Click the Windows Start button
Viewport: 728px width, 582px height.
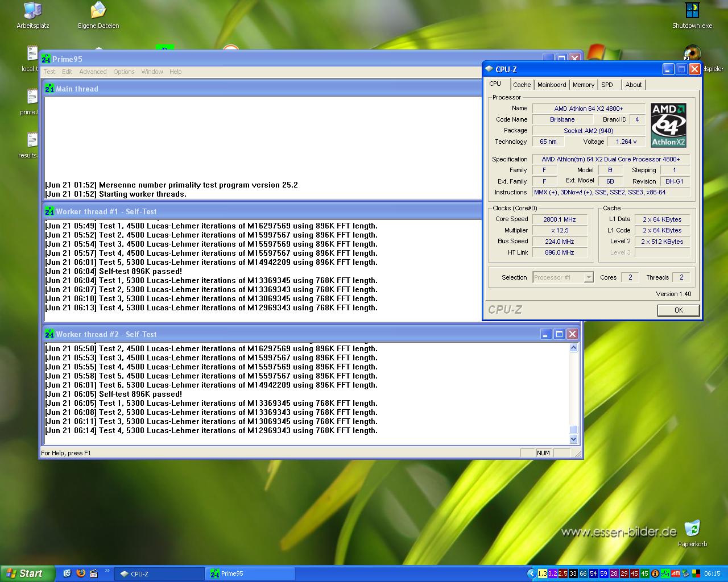tap(26, 573)
